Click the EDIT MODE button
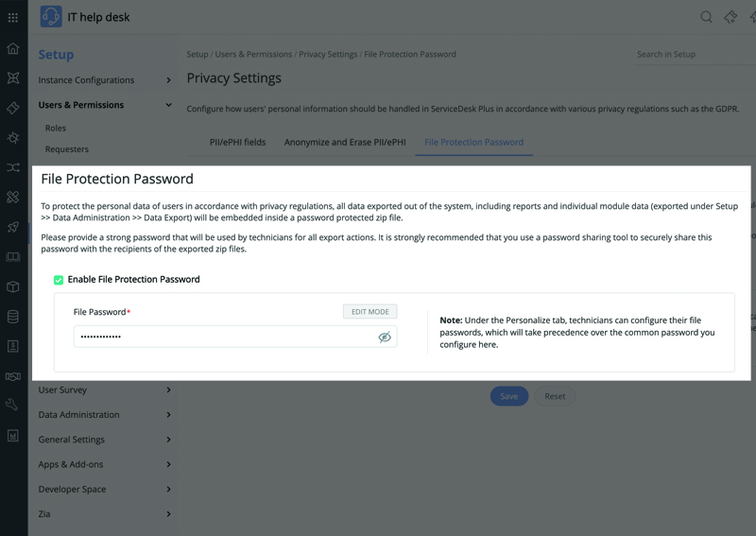 pos(369,312)
